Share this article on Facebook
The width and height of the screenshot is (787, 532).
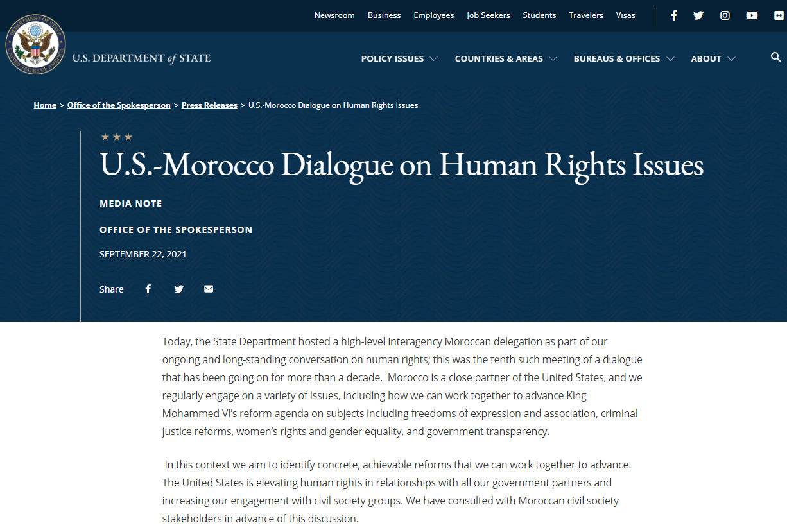(148, 289)
